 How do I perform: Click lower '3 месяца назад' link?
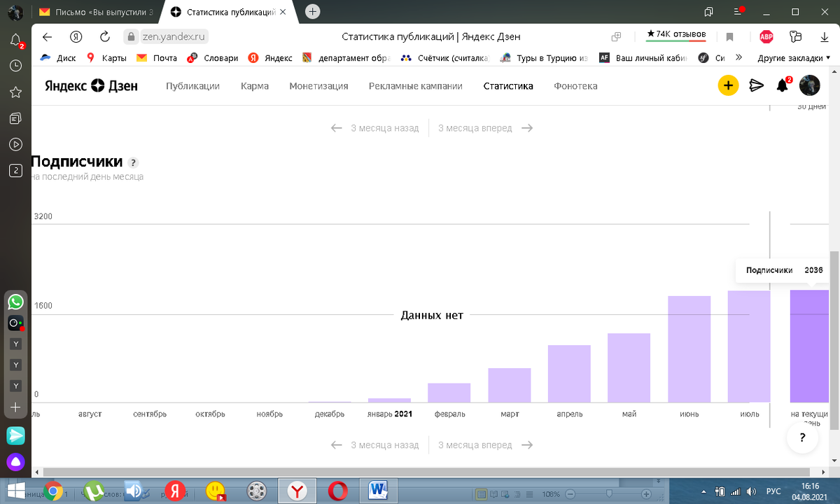coord(374,445)
